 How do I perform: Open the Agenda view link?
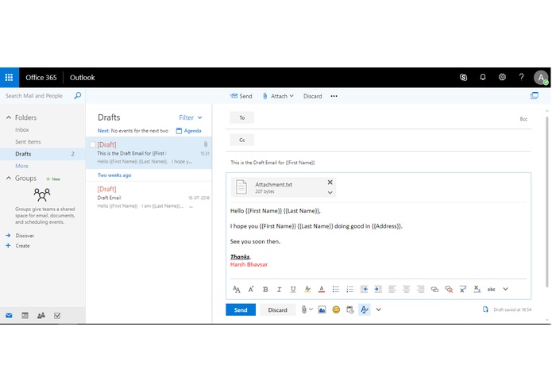pyautogui.click(x=189, y=130)
